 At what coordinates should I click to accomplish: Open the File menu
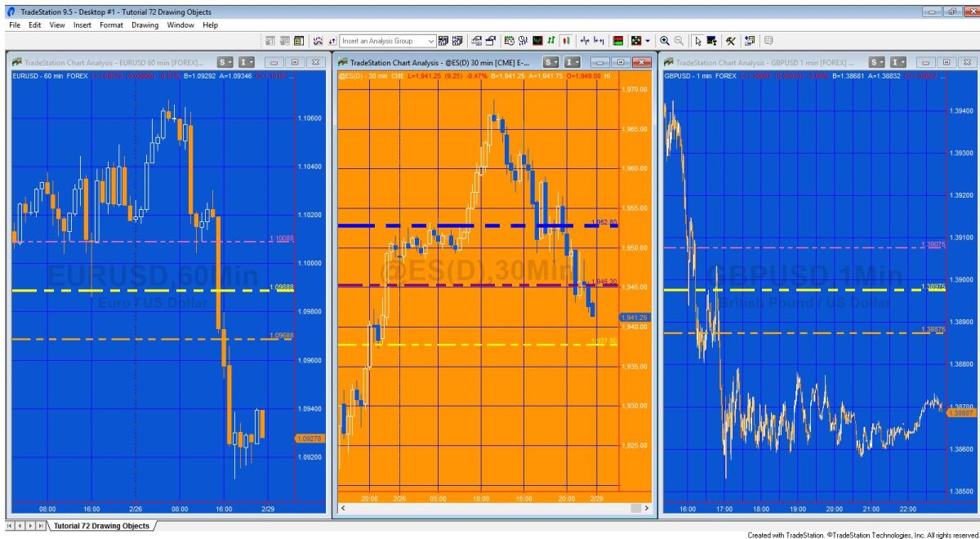click(14, 25)
